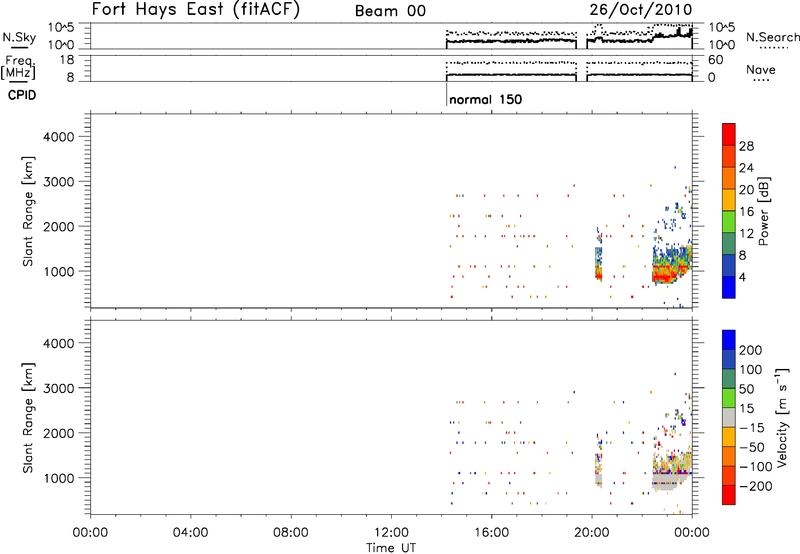Pick Velocity colorbar segment between 100 and 50

pos(729,379)
